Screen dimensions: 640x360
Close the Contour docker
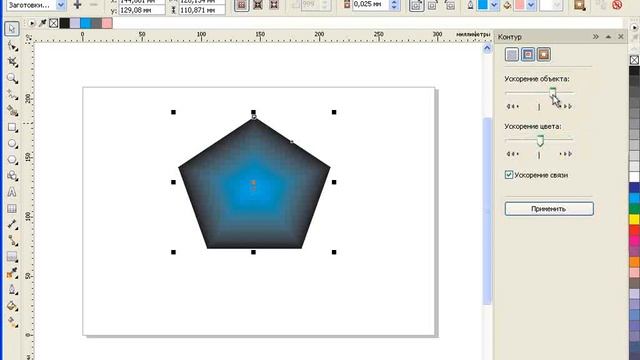(x=621, y=37)
